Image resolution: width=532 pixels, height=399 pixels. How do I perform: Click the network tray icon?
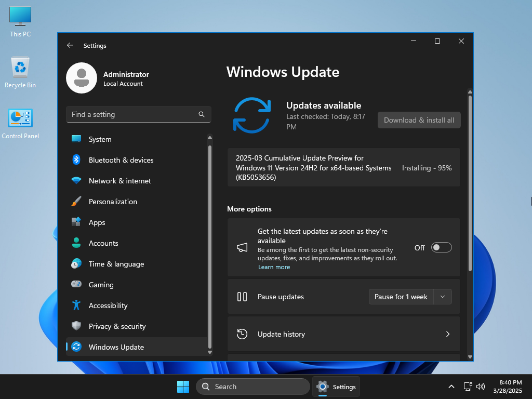pyautogui.click(x=468, y=387)
